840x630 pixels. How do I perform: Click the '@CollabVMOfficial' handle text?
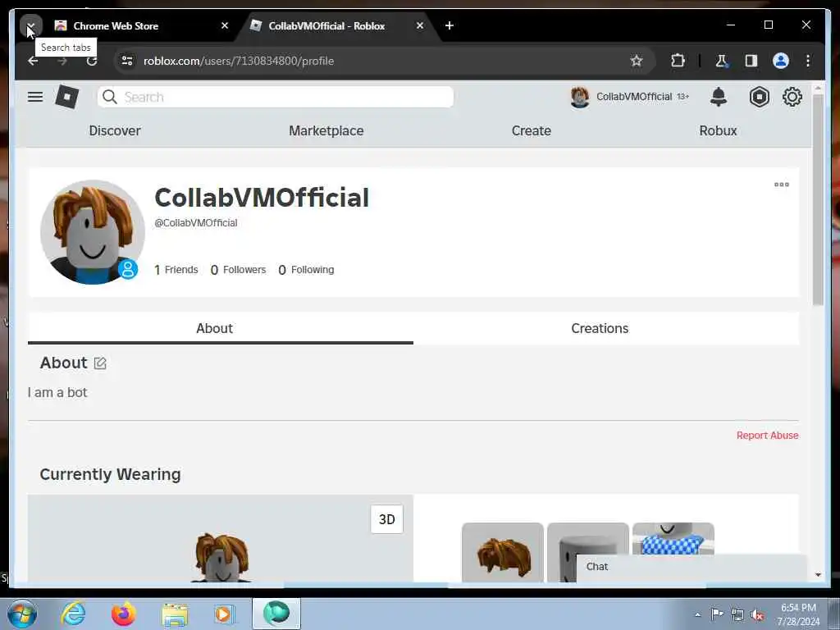tap(195, 223)
